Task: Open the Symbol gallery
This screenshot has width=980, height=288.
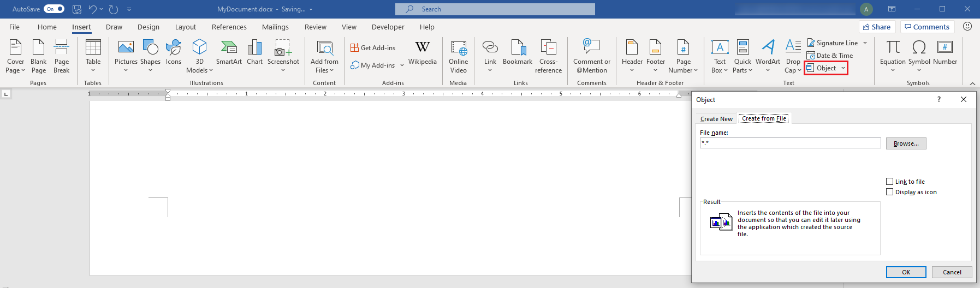Action: click(919, 56)
